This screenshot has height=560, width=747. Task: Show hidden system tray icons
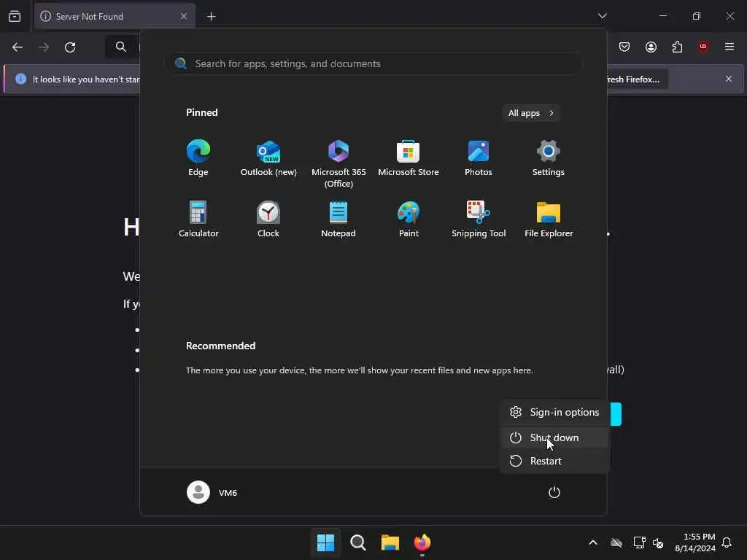click(x=593, y=542)
